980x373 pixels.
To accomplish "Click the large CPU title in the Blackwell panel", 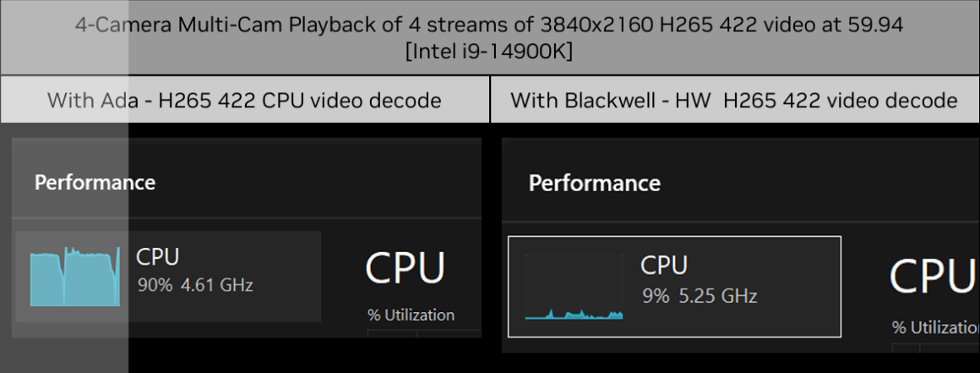I will pos(934,276).
